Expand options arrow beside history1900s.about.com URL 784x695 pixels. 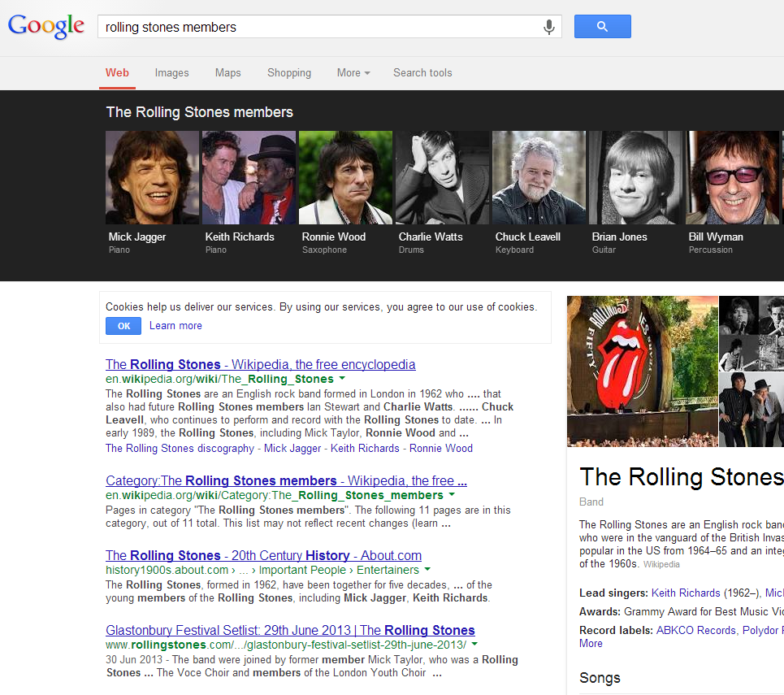tap(427, 569)
